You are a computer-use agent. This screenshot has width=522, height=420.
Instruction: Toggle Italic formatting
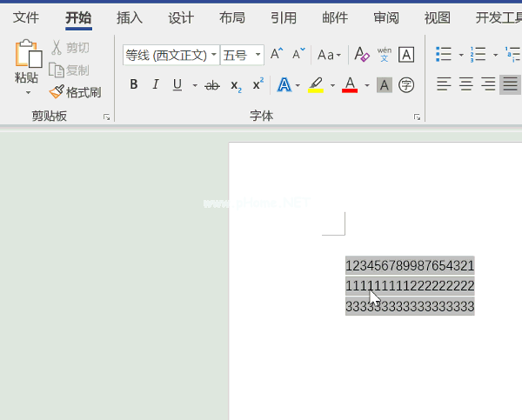point(156,85)
